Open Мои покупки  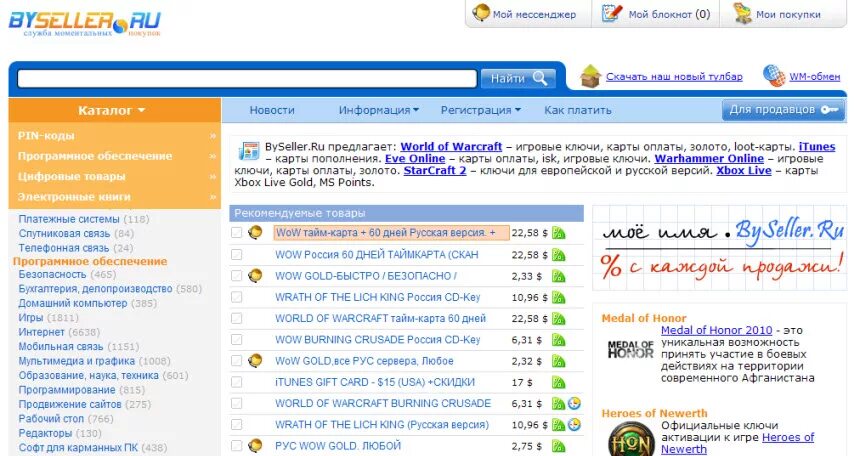(x=788, y=15)
